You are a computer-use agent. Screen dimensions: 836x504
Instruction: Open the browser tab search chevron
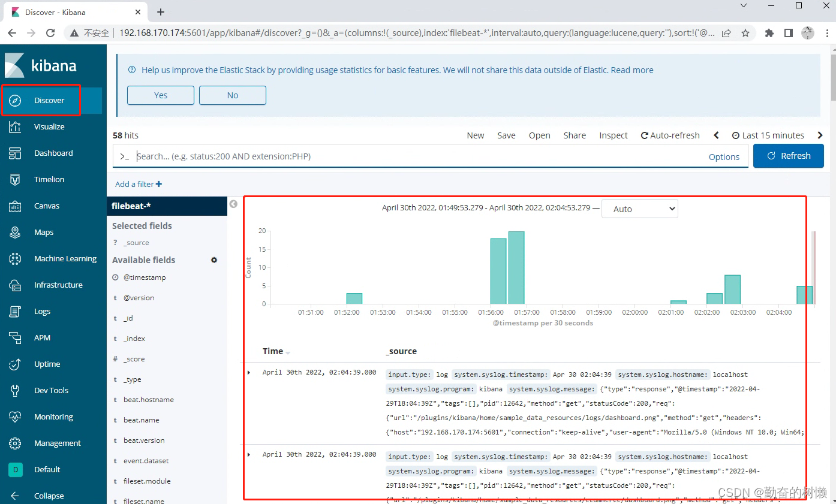pos(744,5)
